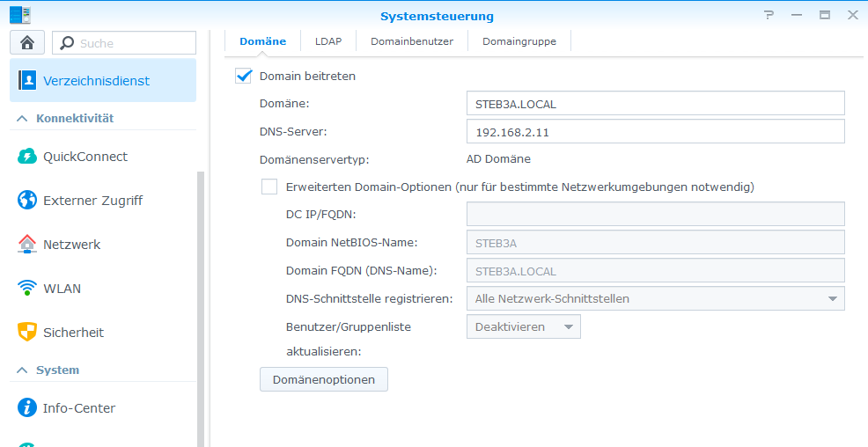868x447 pixels.
Task: Switch to the LDAP tab
Action: (328, 41)
